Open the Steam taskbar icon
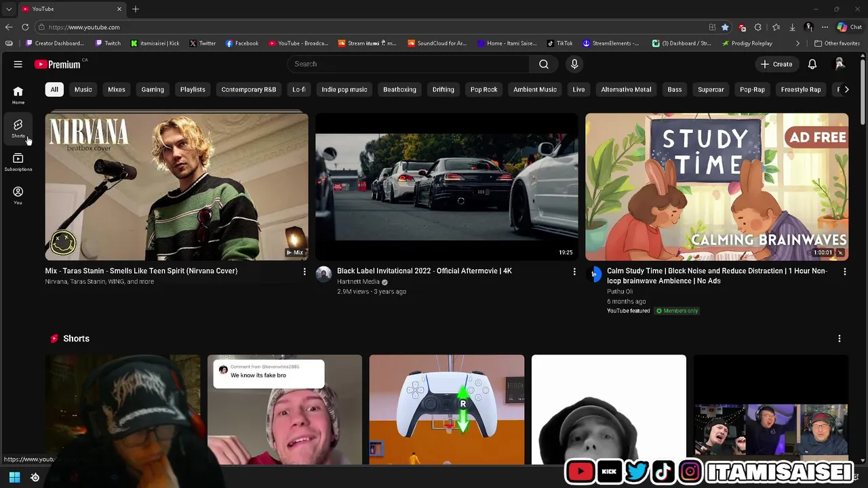 tap(35, 477)
